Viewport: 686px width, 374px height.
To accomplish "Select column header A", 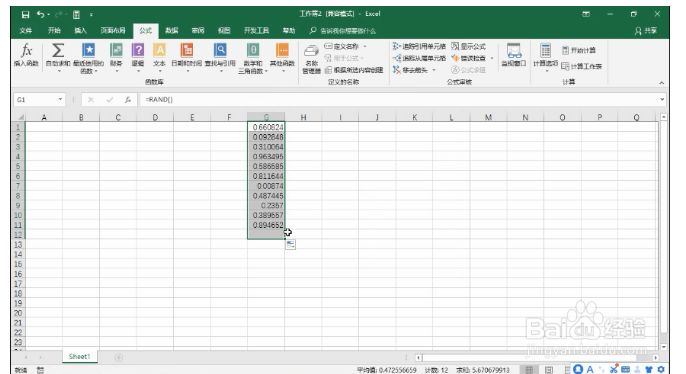I will [44, 117].
